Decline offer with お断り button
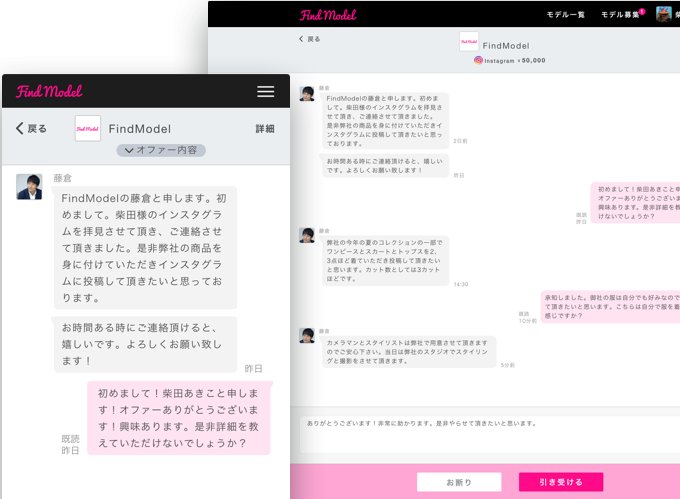 coord(459,482)
